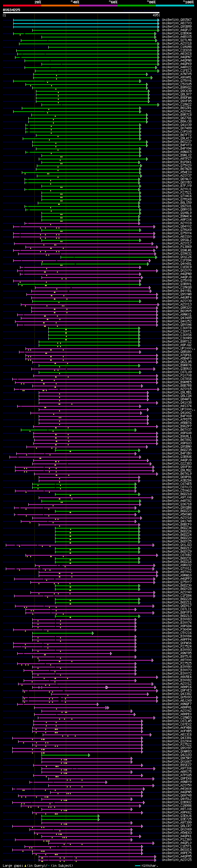Open the UniRef100_B6SZR1 hit label
The height and width of the screenshot is (868, 197).
coord(177,108)
